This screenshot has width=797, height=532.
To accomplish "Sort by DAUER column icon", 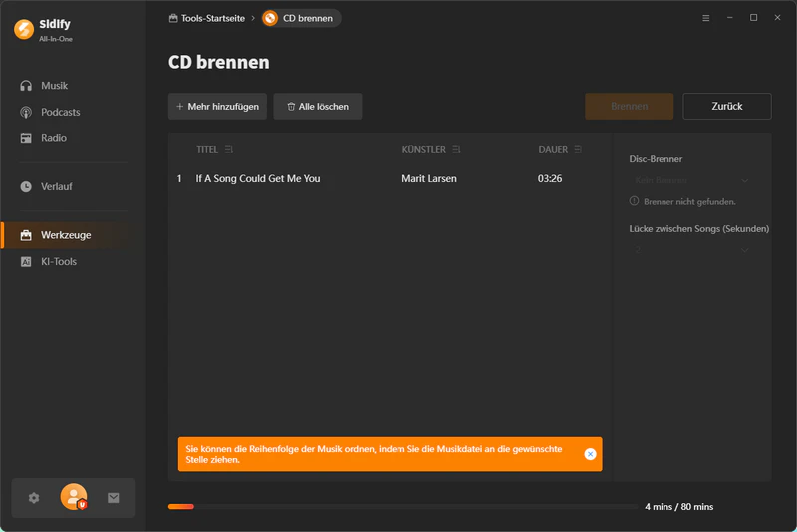I will [578, 149].
